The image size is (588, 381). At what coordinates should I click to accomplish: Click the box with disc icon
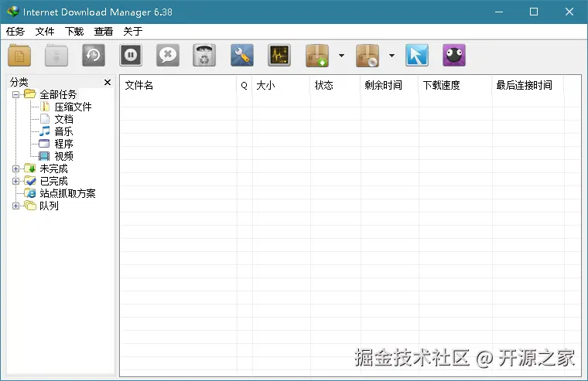tap(367, 56)
